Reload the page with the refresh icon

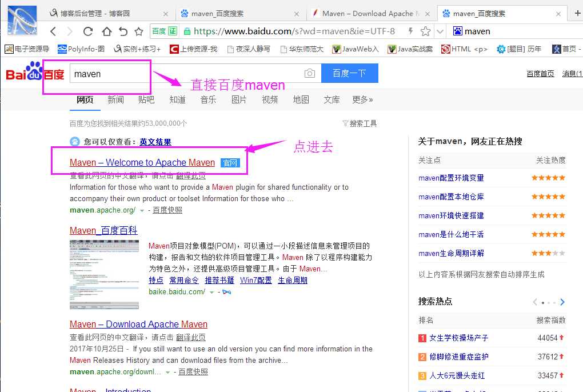(x=88, y=31)
